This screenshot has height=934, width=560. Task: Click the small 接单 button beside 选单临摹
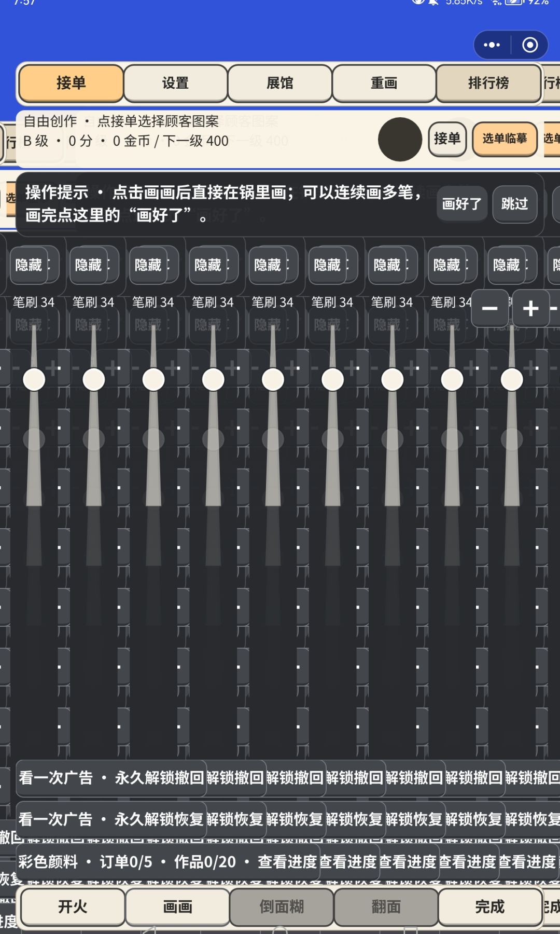(x=447, y=139)
